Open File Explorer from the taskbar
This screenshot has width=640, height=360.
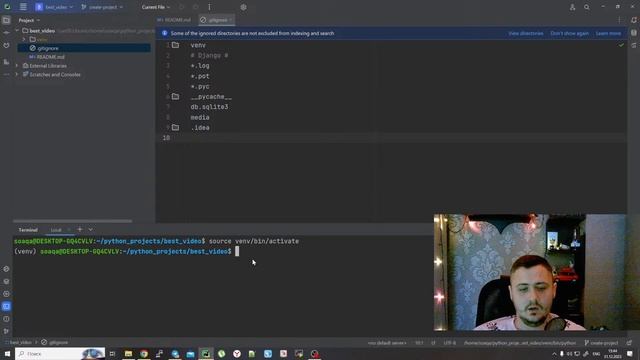[128, 354]
